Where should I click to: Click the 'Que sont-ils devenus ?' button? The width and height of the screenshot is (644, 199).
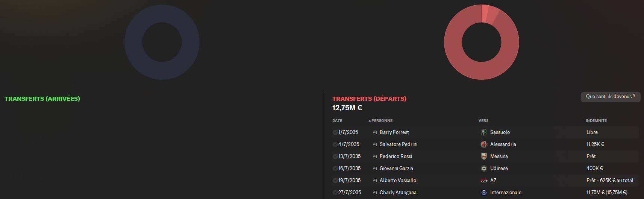click(x=611, y=97)
